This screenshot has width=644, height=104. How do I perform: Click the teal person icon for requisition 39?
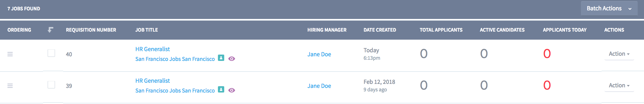click(221, 89)
